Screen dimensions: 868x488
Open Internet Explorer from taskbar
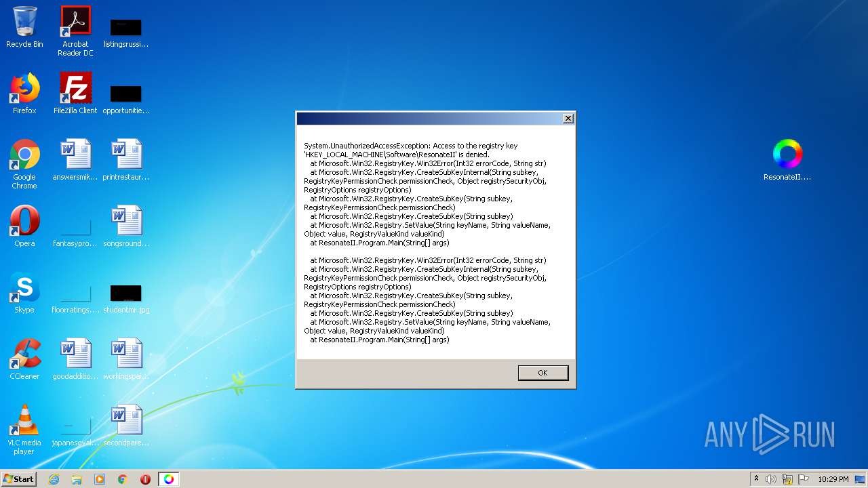[54, 479]
